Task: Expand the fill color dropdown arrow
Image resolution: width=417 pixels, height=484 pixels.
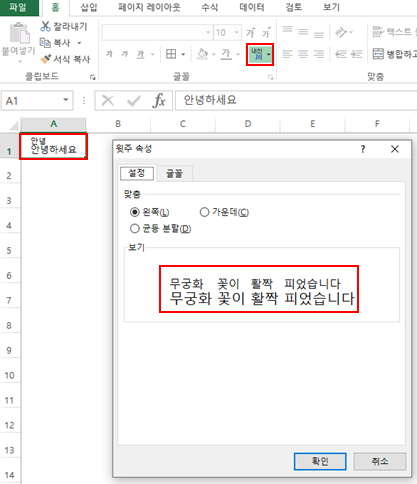Action: coord(214,54)
